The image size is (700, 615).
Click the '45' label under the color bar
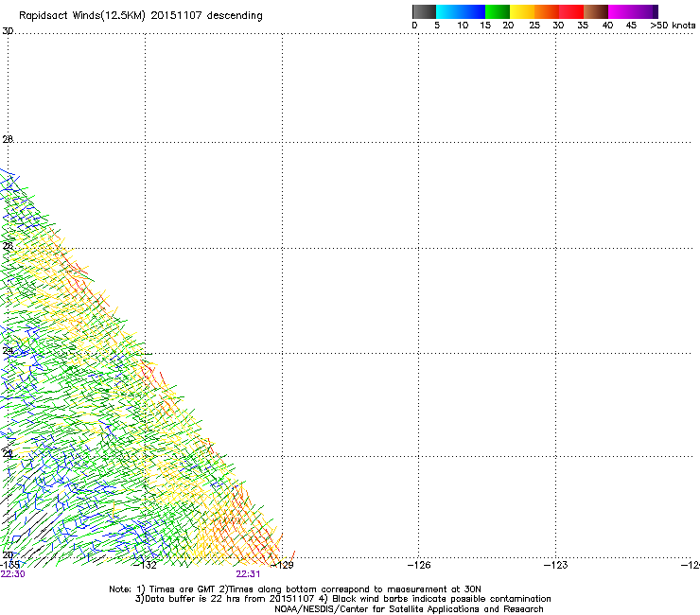pos(631,26)
